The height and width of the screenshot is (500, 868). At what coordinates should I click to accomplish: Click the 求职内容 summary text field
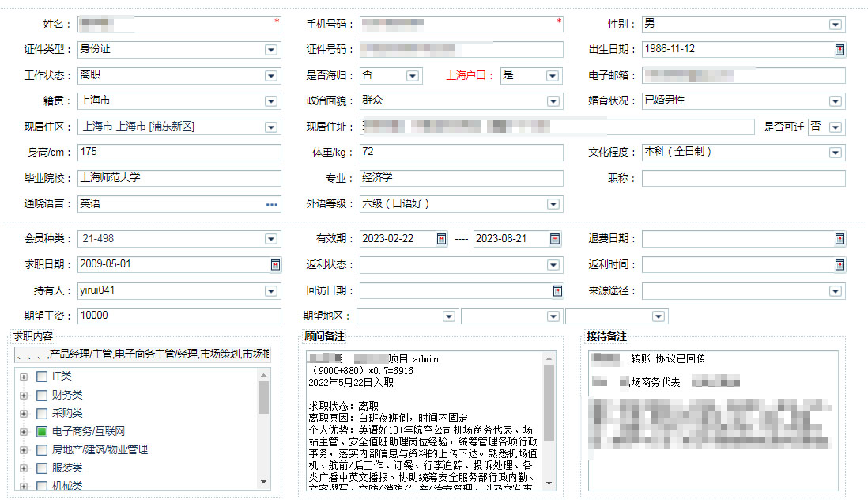[x=143, y=354]
